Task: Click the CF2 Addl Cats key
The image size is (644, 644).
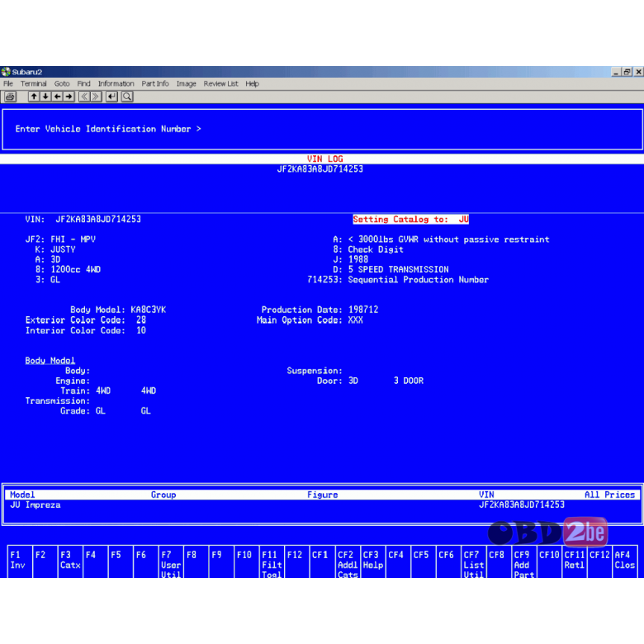Action: pos(348,561)
